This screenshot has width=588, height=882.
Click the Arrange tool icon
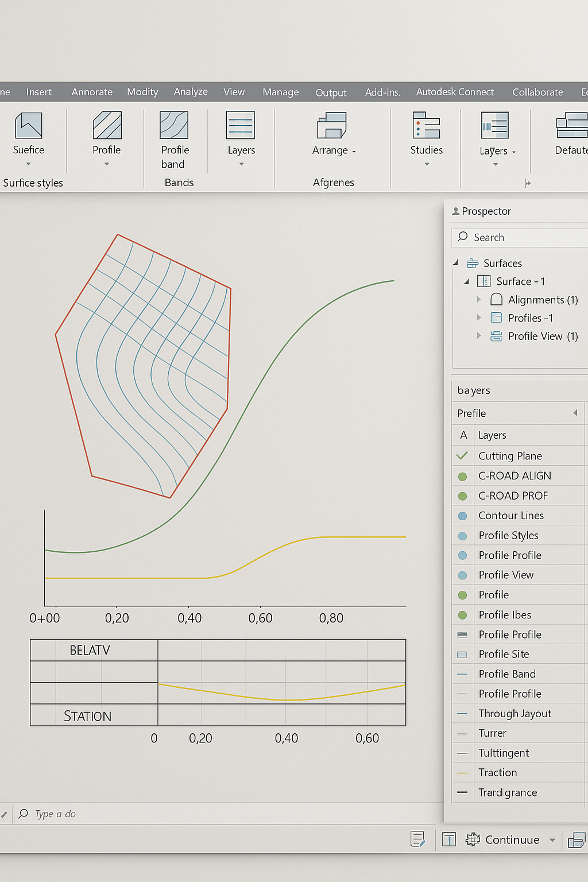pyautogui.click(x=331, y=126)
